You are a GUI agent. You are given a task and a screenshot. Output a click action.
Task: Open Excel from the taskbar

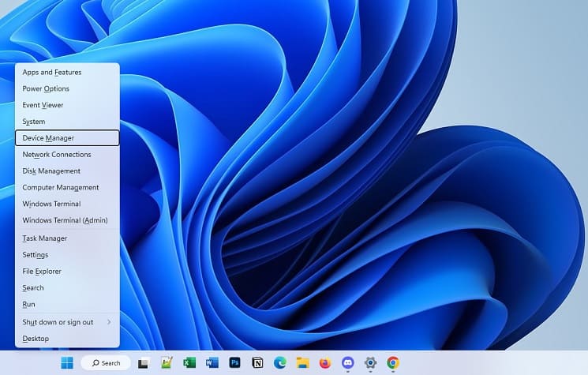pyautogui.click(x=189, y=362)
